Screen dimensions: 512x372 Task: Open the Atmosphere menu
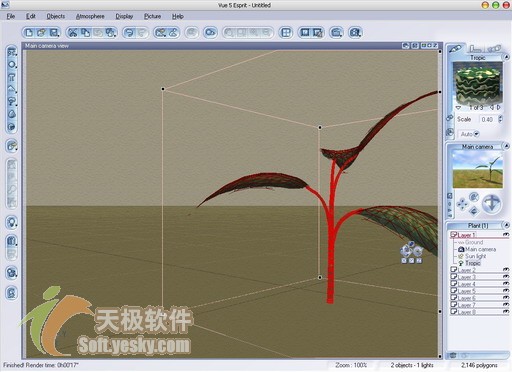[90, 16]
